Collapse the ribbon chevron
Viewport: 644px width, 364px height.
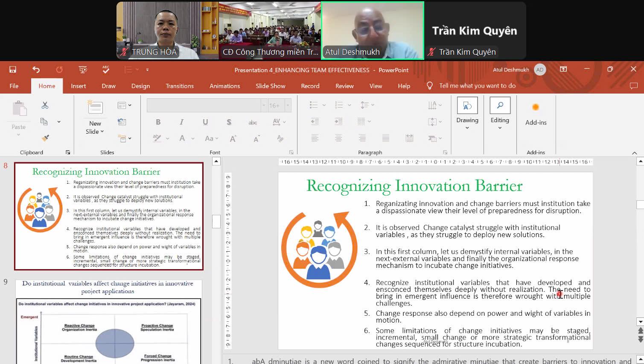pos(634,153)
